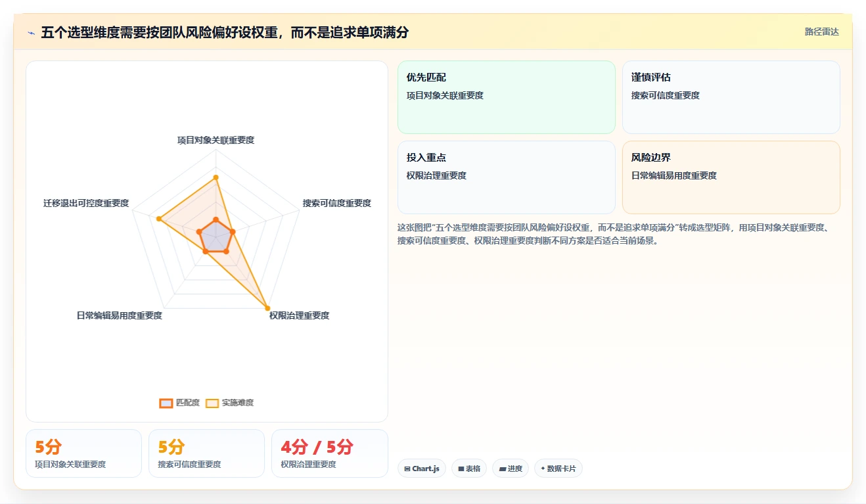Open the 优先匹配 card

point(507,97)
